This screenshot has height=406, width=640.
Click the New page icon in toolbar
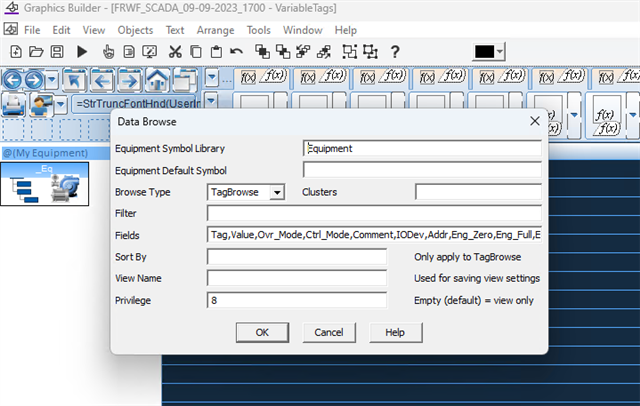click(17, 52)
